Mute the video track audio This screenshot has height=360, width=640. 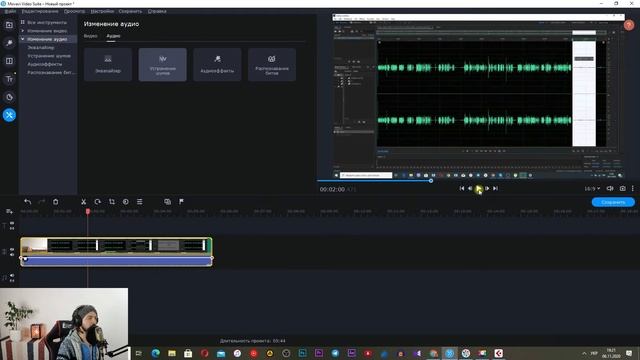(x=12, y=254)
